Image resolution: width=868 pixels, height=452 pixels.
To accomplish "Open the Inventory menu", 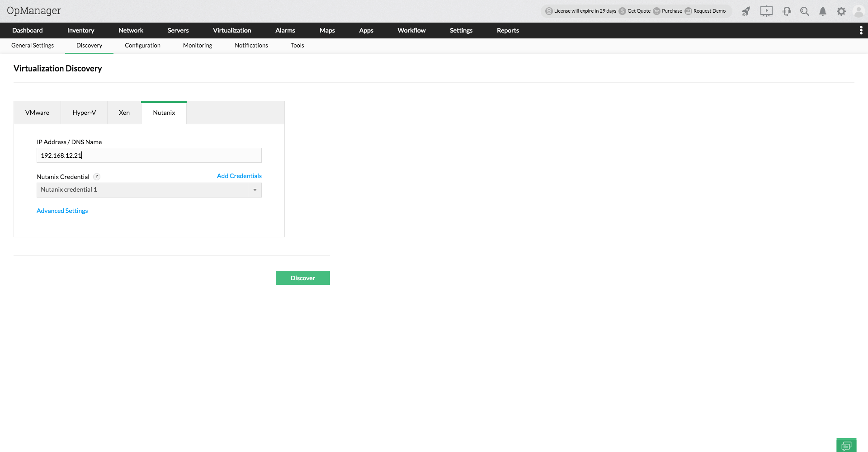I will pyautogui.click(x=80, y=30).
